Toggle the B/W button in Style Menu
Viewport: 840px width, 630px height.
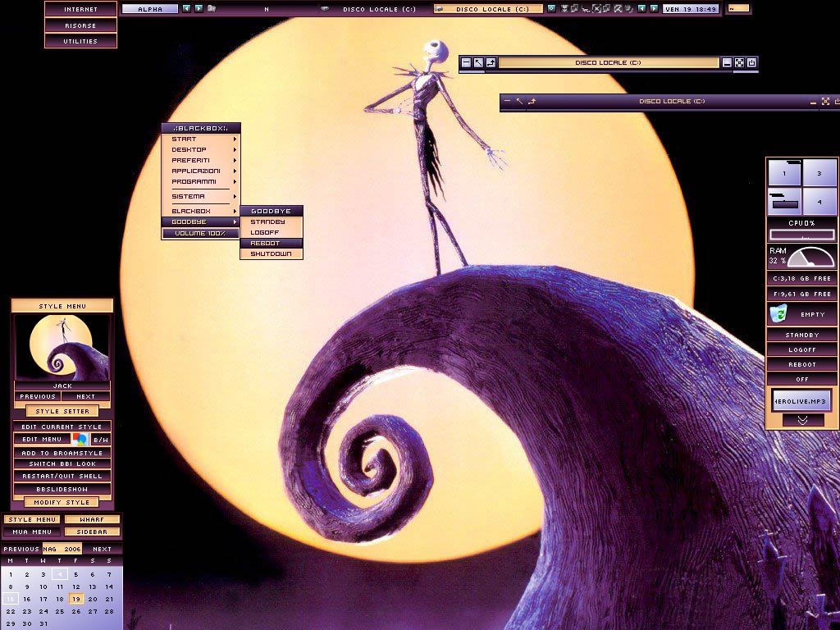pyautogui.click(x=101, y=440)
